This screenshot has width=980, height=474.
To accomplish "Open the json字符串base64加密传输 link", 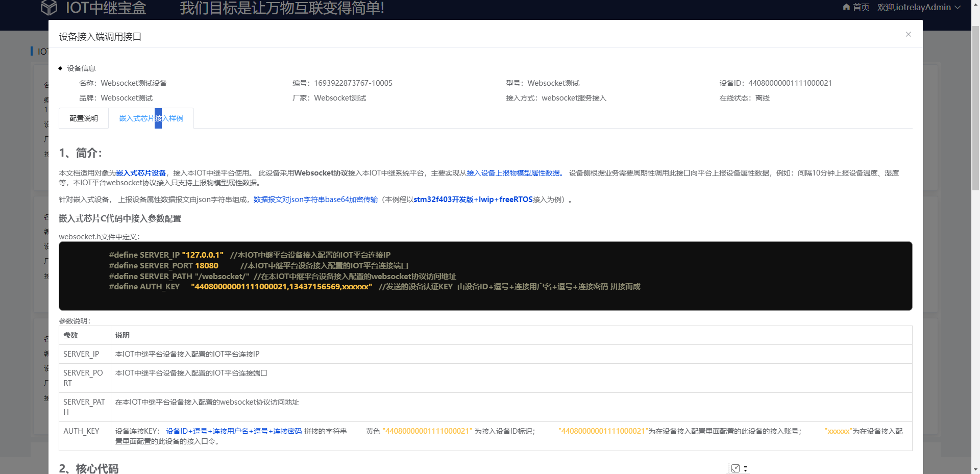I will click(x=315, y=199).
